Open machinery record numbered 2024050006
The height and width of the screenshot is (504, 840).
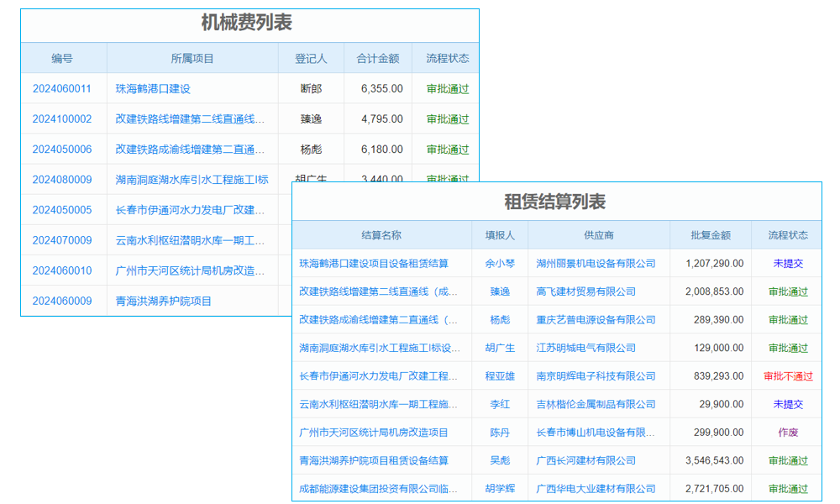click(63, 149)
